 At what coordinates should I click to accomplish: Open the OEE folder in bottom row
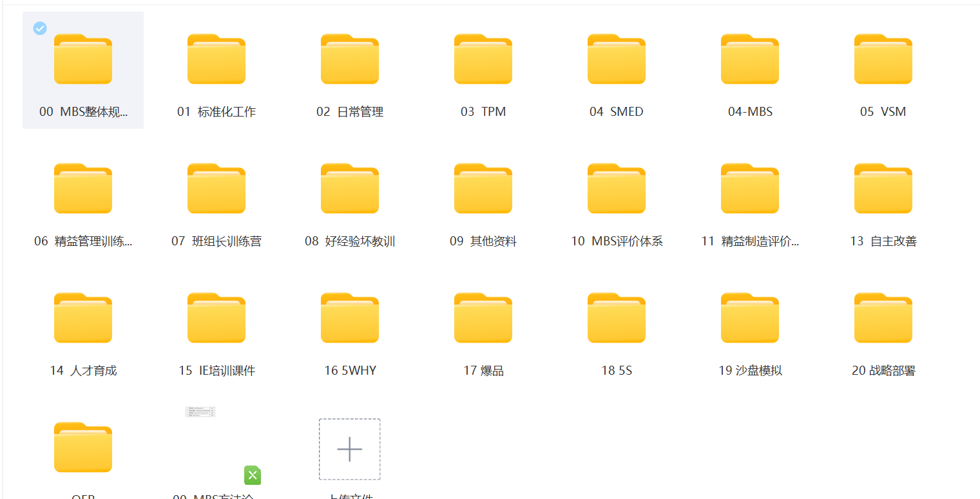click(83, 447)
